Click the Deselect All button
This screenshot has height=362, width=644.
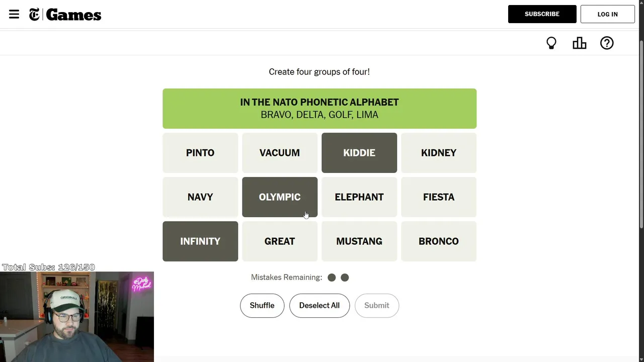pos(319,306)
